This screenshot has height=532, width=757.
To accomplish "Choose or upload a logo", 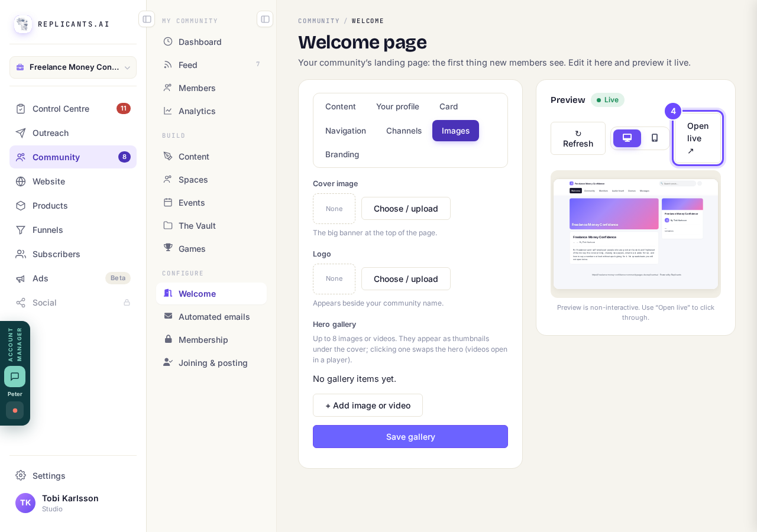I will pyautogui.click(x=406, y=279).
